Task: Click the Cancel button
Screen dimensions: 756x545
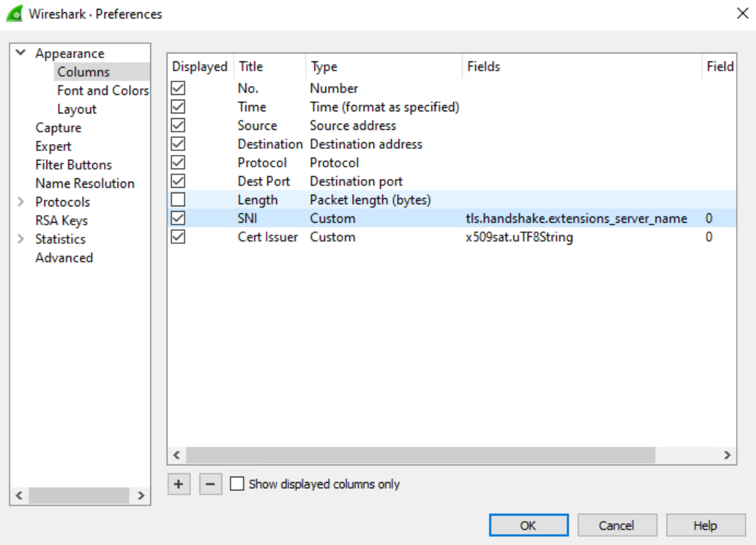Action: pyautogui.click(x=617, y=525)
